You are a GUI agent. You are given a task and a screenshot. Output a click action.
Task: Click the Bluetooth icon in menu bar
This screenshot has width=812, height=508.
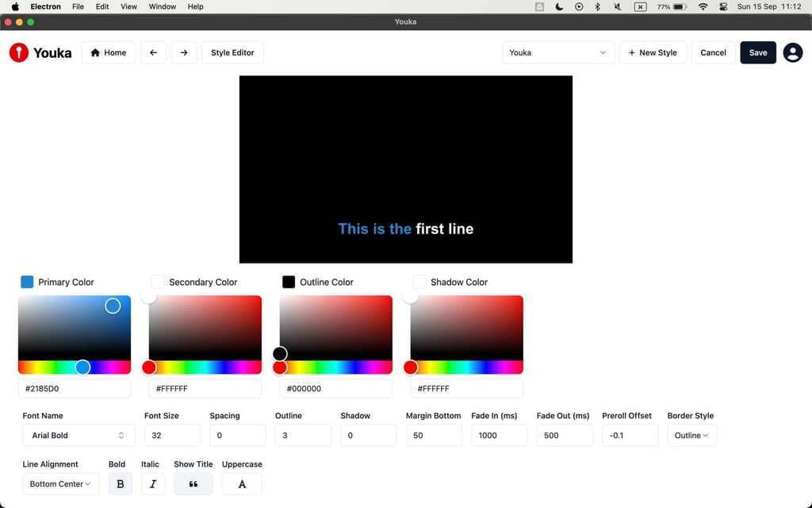(x=598, y=6)
